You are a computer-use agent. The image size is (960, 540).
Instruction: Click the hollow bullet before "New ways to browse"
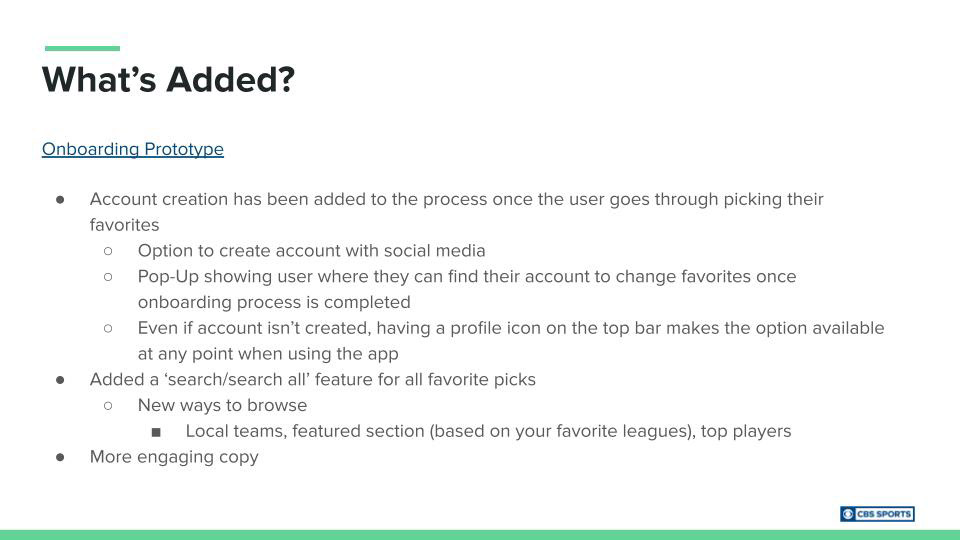click(108, 405)
